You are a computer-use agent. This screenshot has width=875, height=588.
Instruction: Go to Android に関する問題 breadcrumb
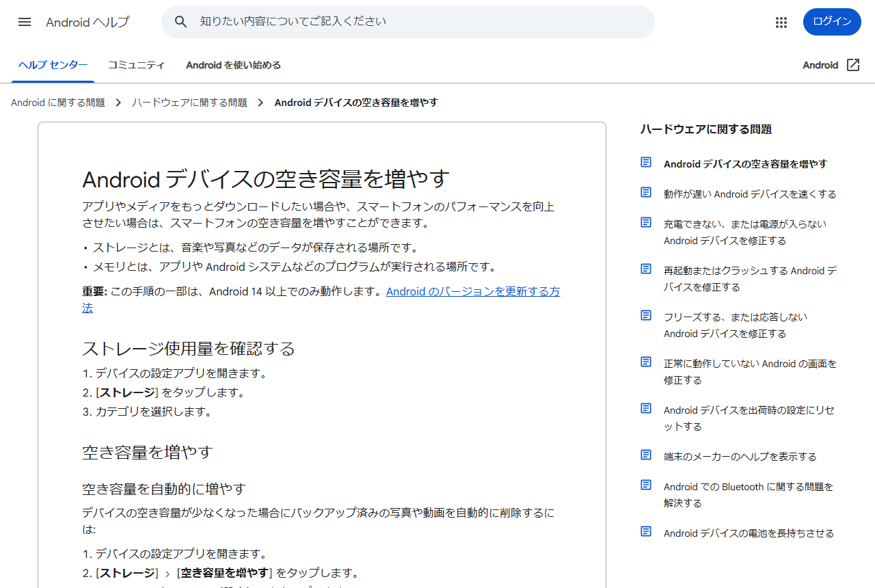point(58,103)
